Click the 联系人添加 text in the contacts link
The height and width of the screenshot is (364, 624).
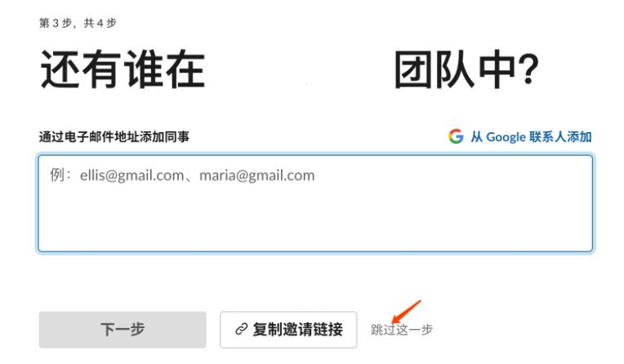[561, 137]
